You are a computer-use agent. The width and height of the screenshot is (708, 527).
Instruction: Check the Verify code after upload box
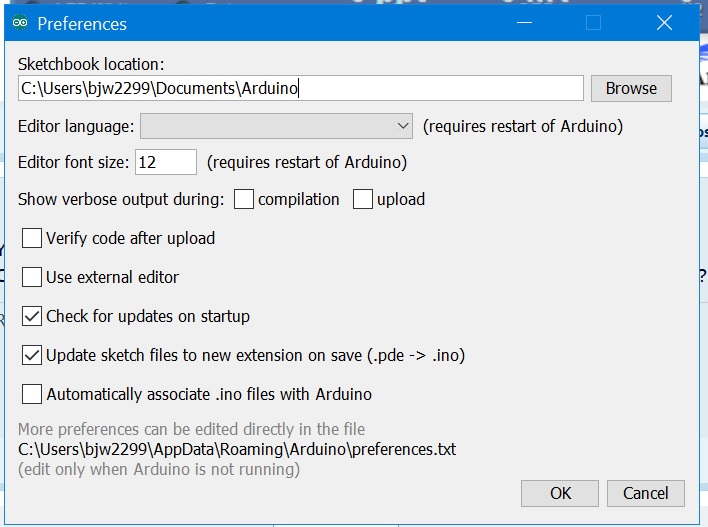[32, 238]
